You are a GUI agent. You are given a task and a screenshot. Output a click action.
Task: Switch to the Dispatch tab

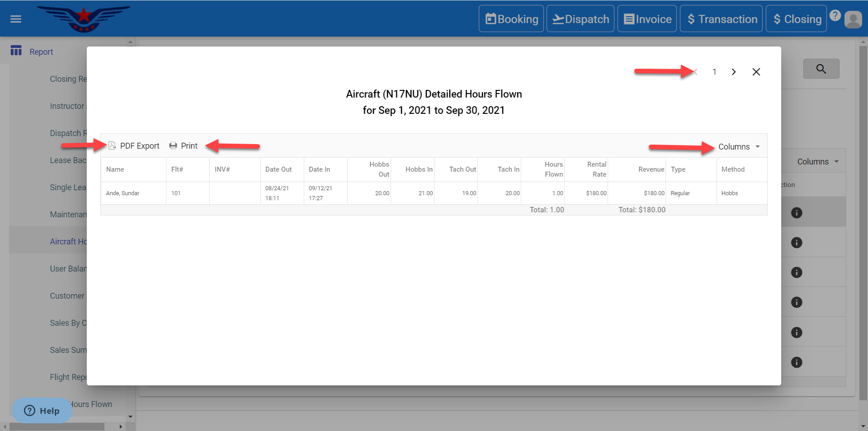click(x=580, y=19)
